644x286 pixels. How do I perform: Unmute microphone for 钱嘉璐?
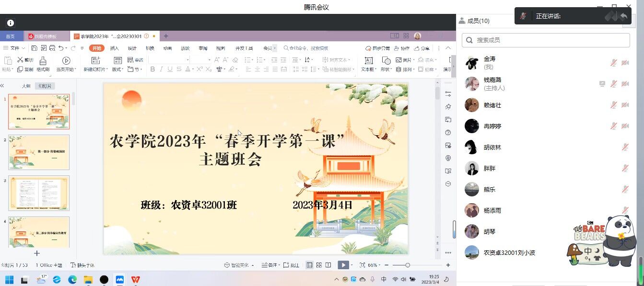[613, 84]
